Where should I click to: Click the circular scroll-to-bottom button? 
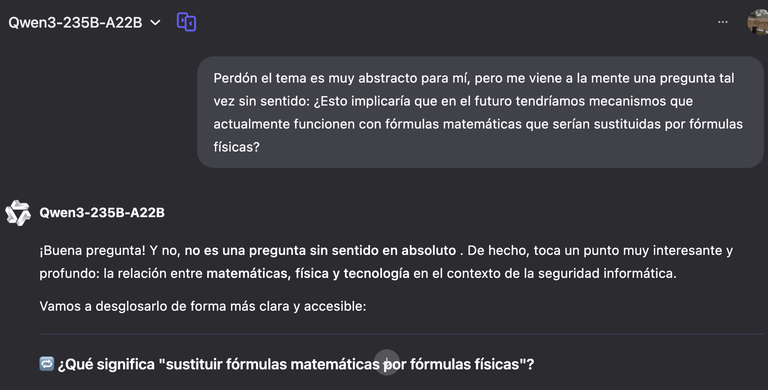tap(386, 362)
